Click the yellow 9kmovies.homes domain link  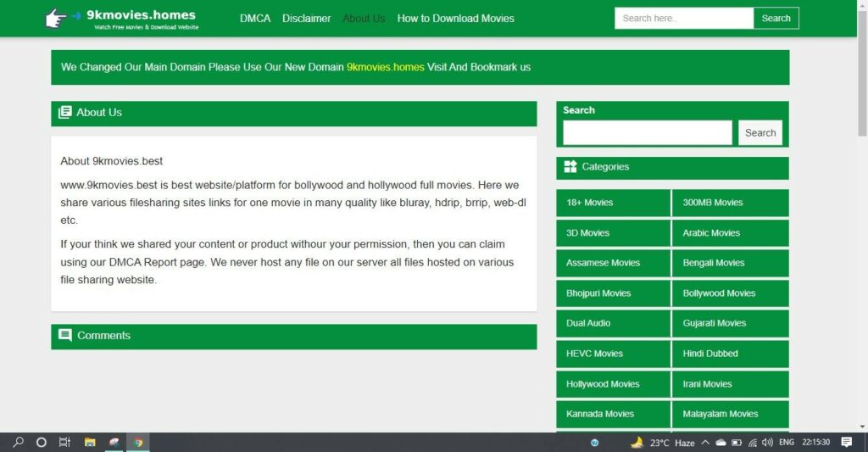[x=386, y=67]
